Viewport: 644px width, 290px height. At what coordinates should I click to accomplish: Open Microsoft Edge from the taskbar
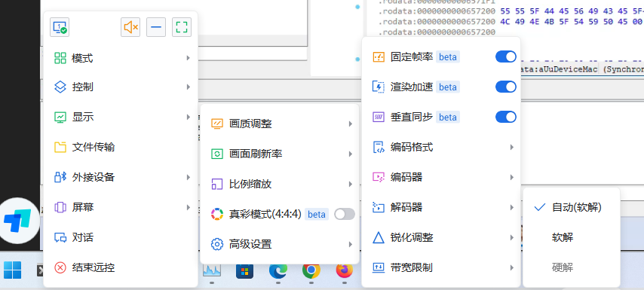click(278, 270)
